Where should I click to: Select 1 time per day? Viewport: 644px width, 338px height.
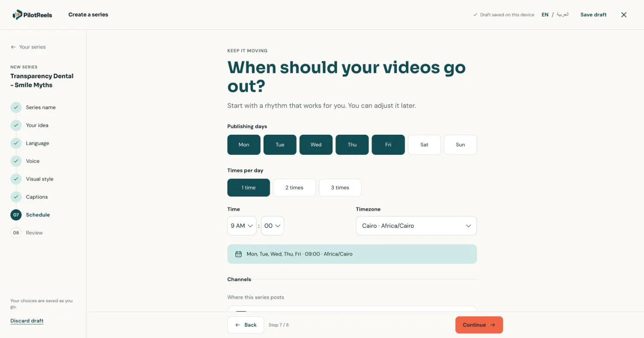tap(249, 188)
